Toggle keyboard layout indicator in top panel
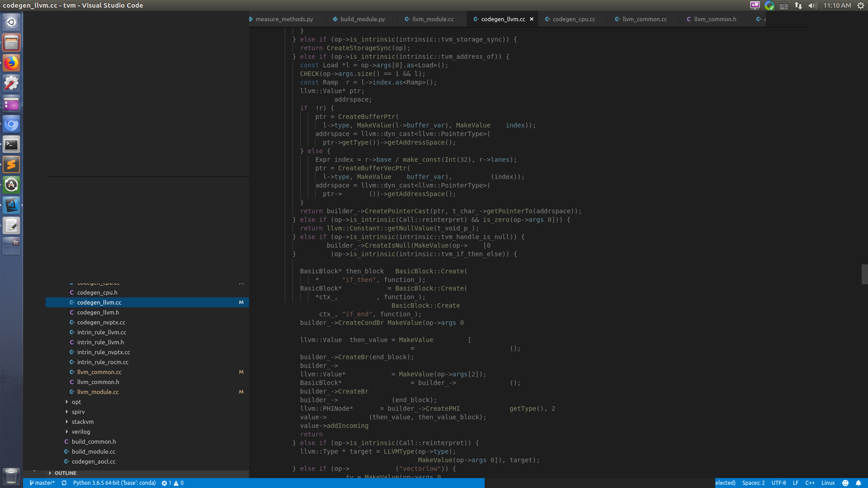This screenshot has height=488, width=868. pos(784,5)
